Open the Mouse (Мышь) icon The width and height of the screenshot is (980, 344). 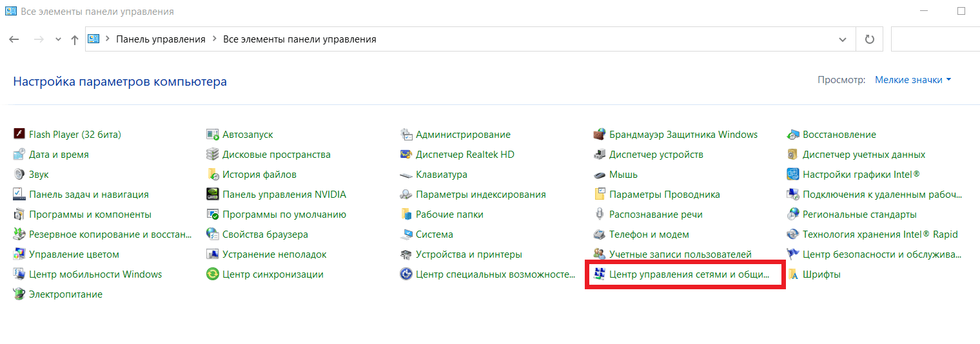(x=599, y=175)
